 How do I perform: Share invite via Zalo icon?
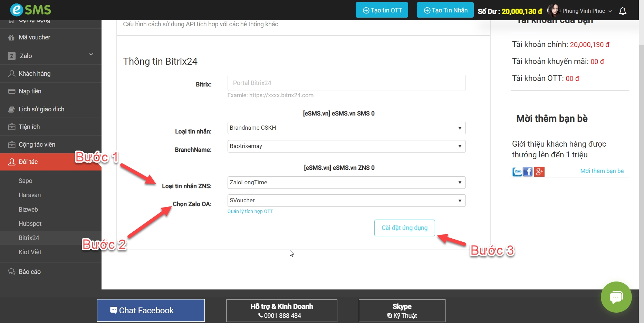pyautogui.click(x=517, y=172)
